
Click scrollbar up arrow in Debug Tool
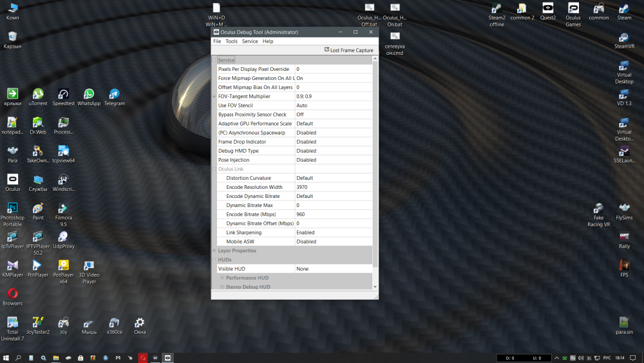pyautogui.click(x=375, y=59)
